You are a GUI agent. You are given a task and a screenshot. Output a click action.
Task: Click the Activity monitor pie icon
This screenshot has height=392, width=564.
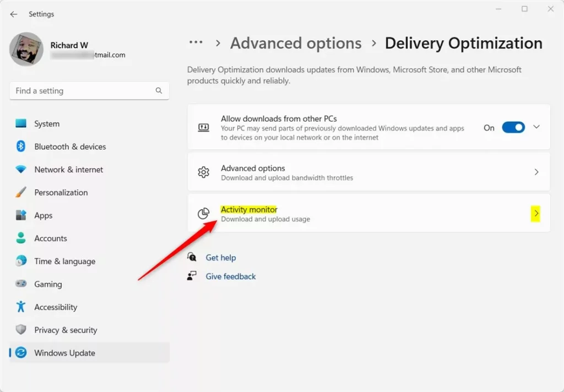[204, 213]
